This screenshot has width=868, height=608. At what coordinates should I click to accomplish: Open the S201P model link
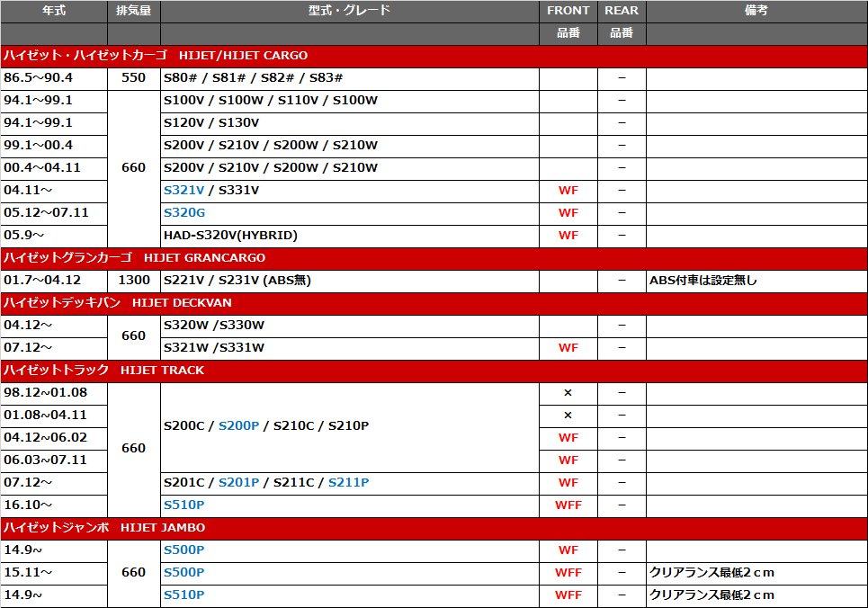pos(238,482)
